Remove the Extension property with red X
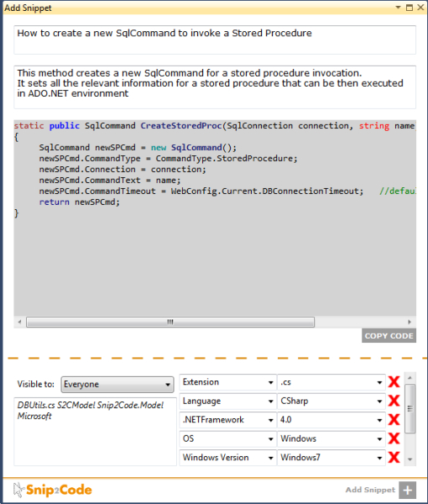Viewport: 428px width, 504px height. 394,382
